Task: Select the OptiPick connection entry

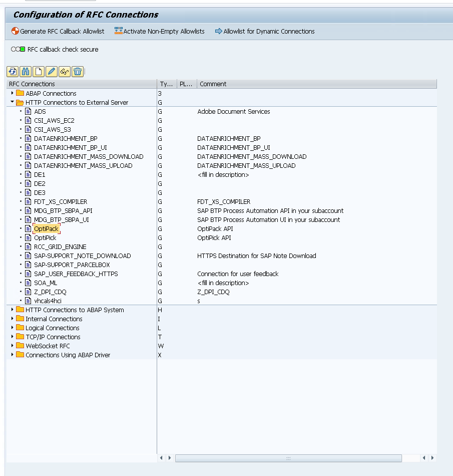Action: click(x=45, y=238)
